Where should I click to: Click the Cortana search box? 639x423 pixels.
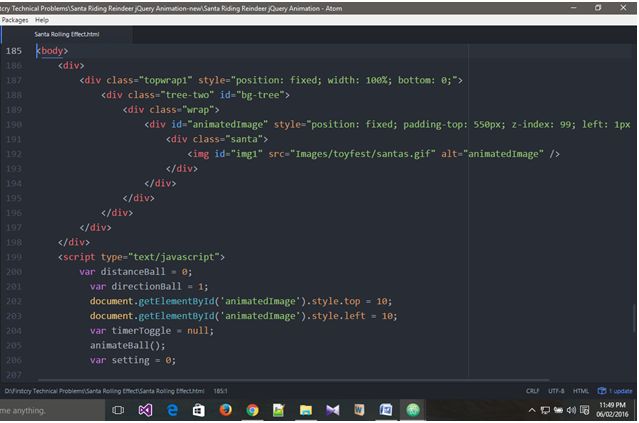(x=52, y=410)
